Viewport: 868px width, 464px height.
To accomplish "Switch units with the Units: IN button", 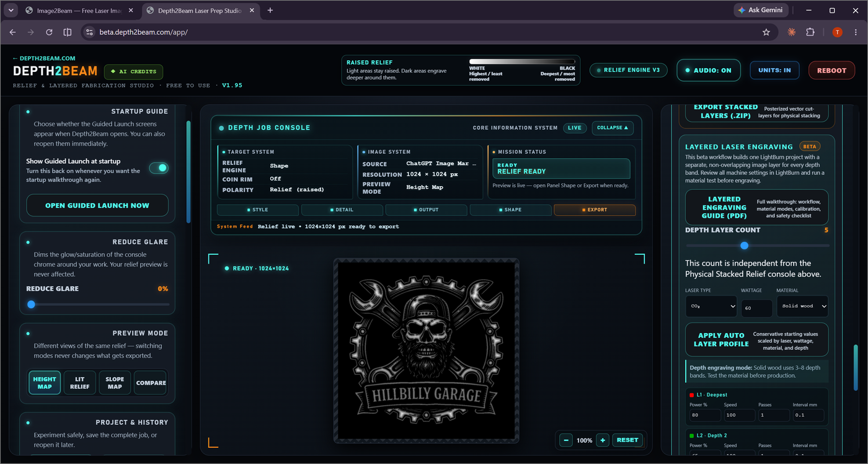I will [774, 70].
